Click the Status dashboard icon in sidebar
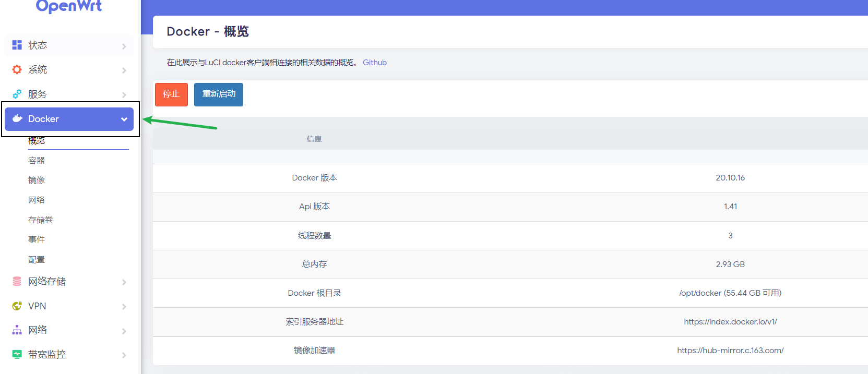This screenshot has width=868, height=374. pos(17,45)
